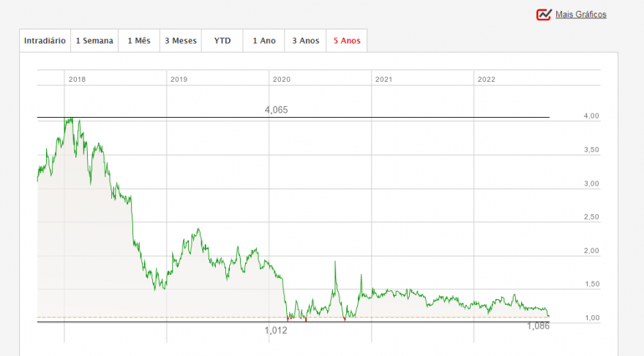The width and height of the screenshot is (644, 356).
Task: Click the 2022 year label on the chart
Action: (x=486, y=80)
